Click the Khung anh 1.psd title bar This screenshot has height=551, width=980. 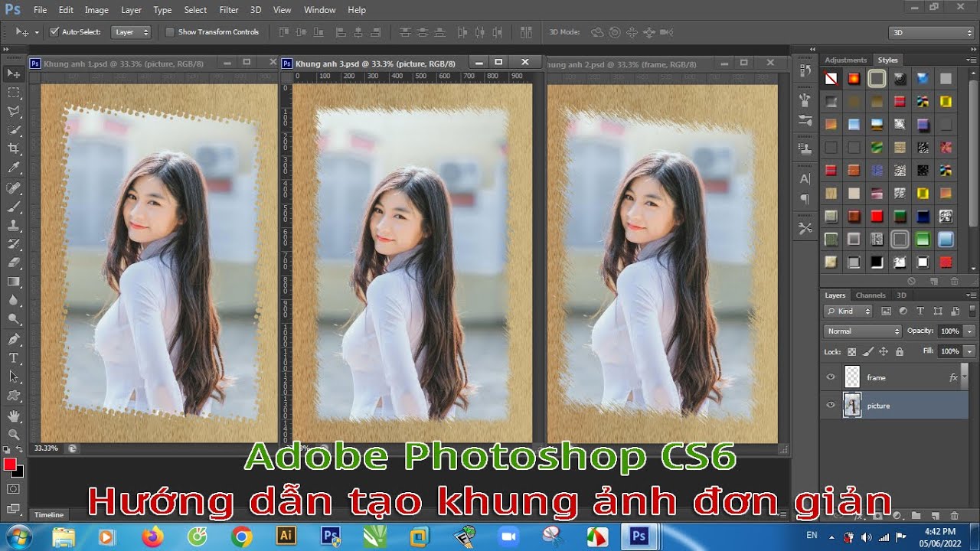(153, 63)
